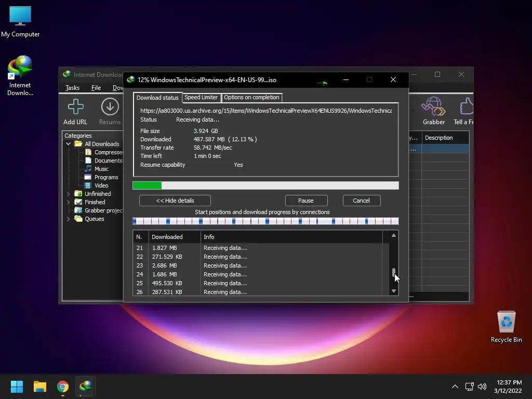Click the Tell a Friend thumbs-up icon
This screenshot has height=399, width=532.
pyautogui.click(x=467, y=107)
